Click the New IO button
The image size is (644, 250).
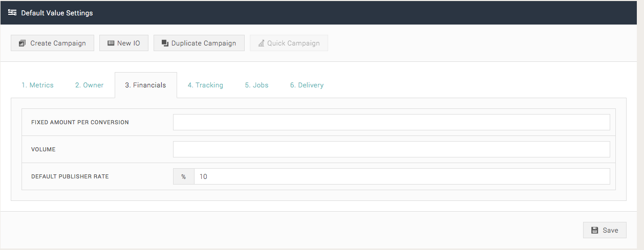point(123,43)
